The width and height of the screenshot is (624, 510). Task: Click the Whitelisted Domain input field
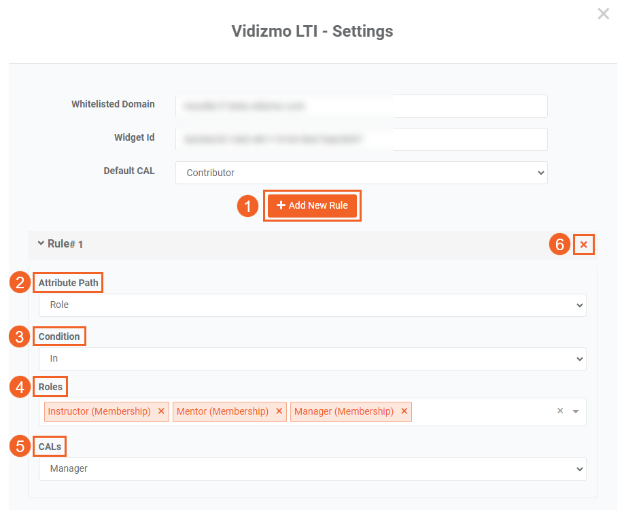pyautogui.click(x=361, y=105)
